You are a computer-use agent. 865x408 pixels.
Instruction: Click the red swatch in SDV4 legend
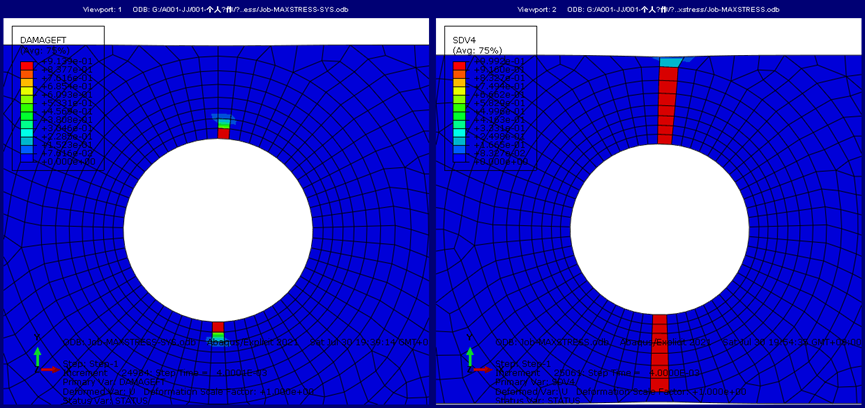tap(459, 66)
